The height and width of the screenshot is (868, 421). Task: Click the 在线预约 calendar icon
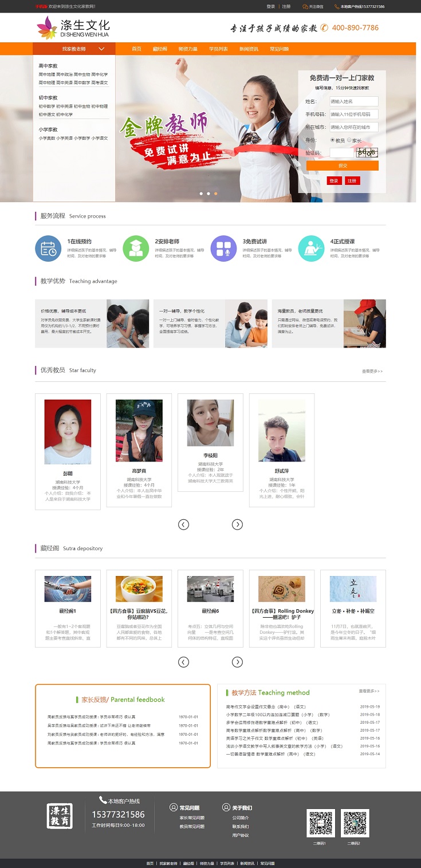(48, 248)
